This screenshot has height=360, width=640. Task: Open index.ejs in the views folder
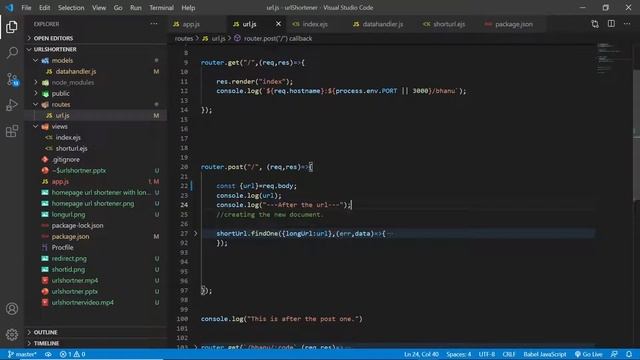coord(68,138)
